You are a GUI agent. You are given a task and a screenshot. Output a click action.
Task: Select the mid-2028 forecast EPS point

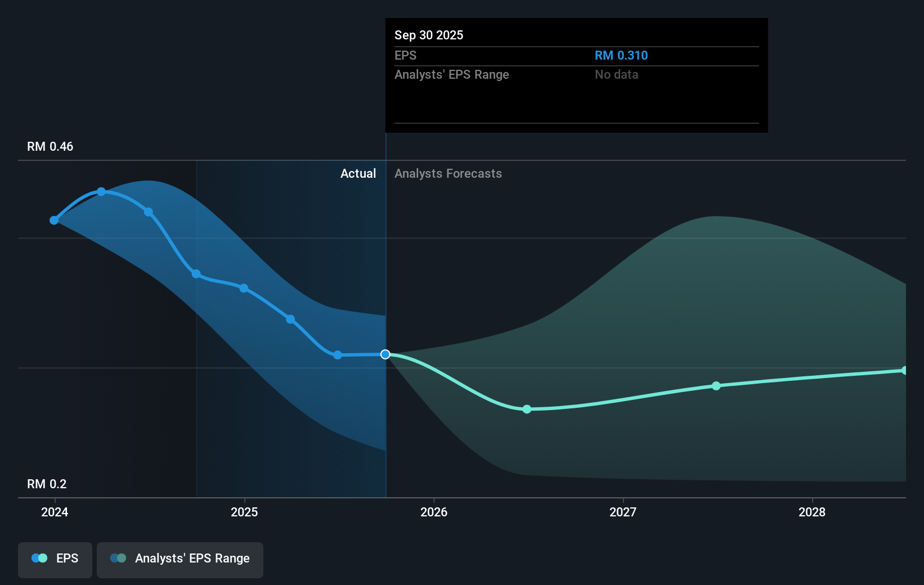(x=904, y=370)
